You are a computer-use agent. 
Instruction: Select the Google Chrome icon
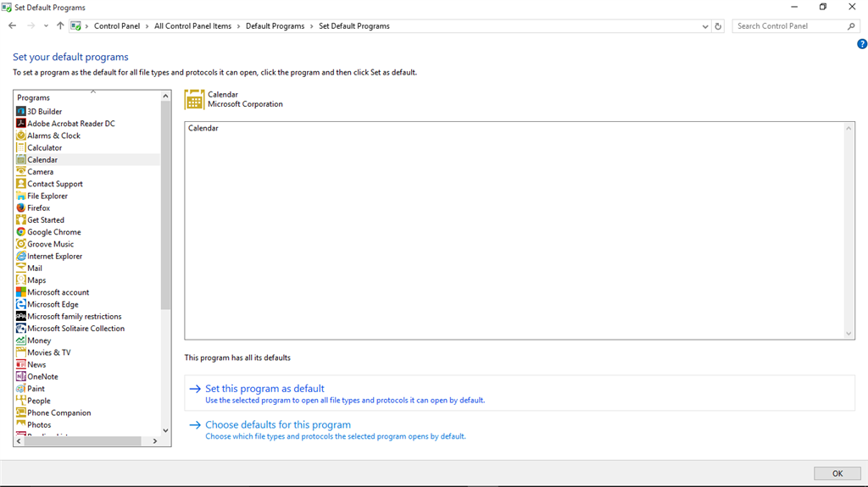pyautogui.click(x=21, y=232)
